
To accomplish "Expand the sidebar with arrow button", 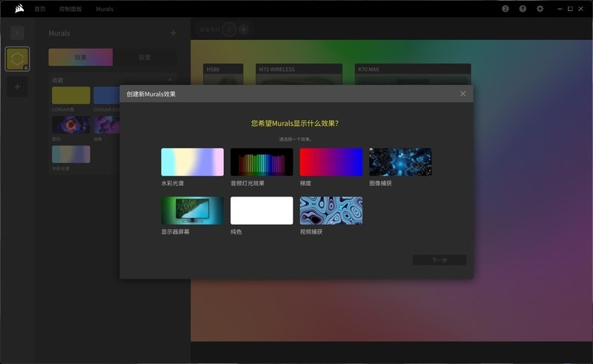I will 17,33.
